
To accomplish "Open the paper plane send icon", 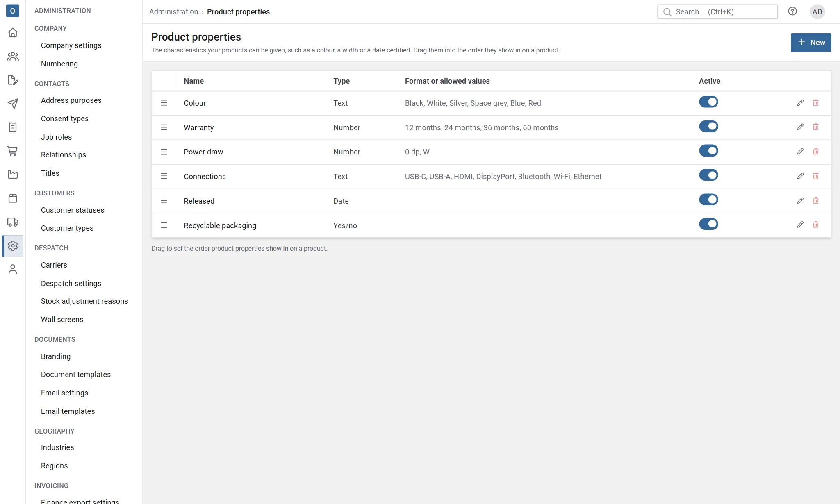I will tap(13, 104).
